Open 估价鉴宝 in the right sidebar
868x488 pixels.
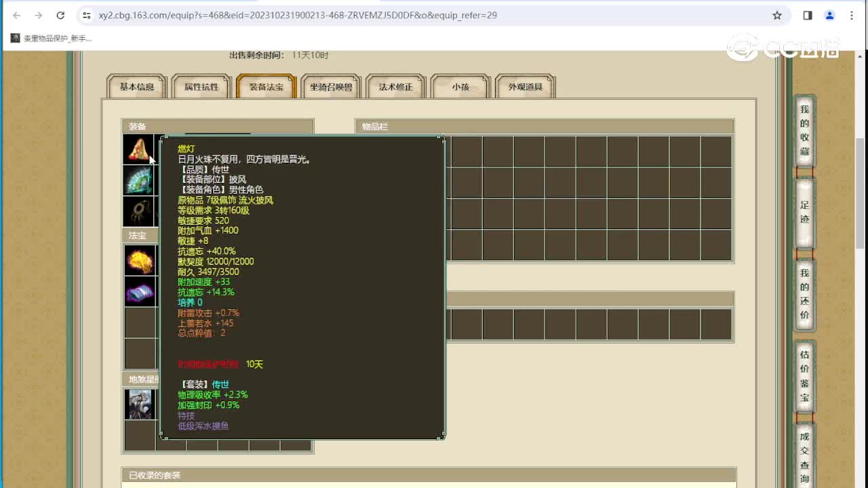(804, 376)
